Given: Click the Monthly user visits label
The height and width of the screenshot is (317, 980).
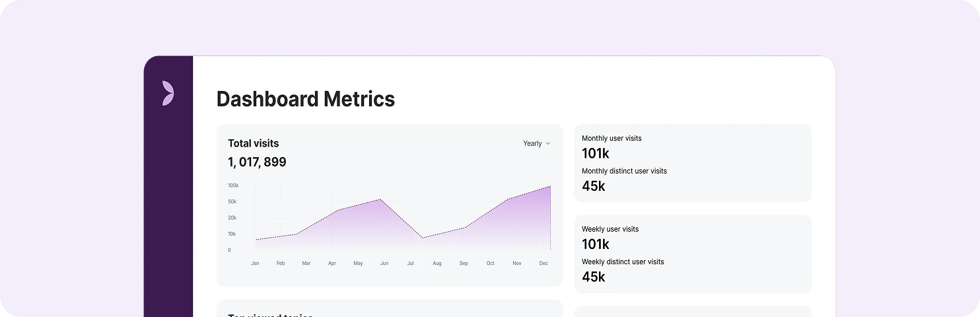Looking at the screenshot, I should (x=612, y=138).
